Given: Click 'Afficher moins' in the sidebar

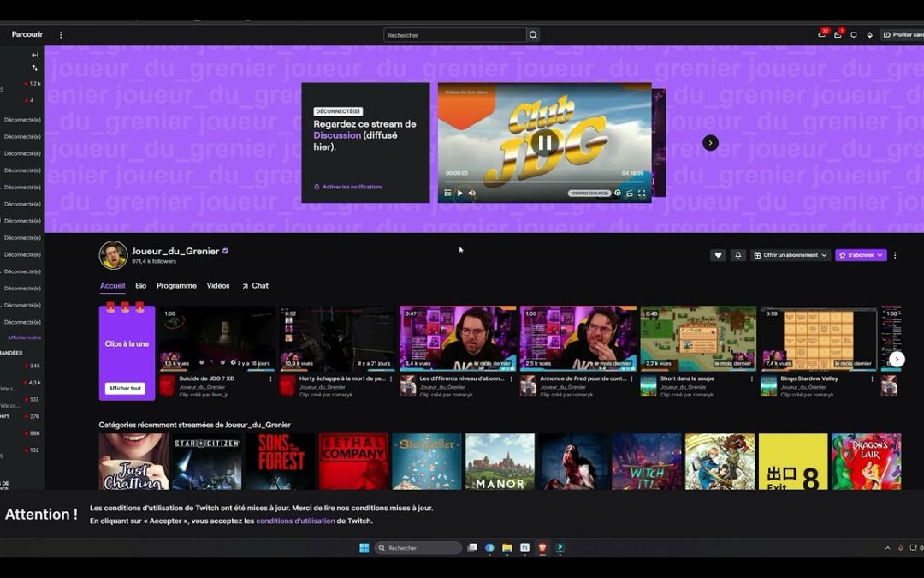Looking at the screenshot, I should coord(24,337).
